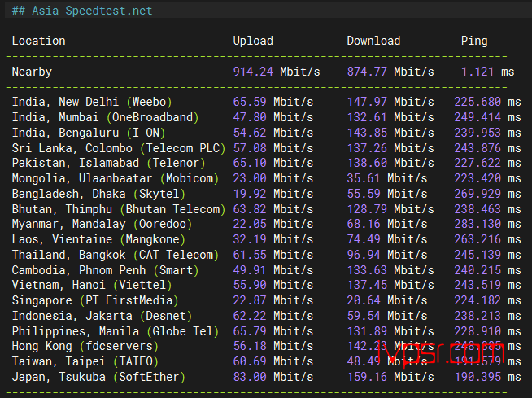Image resolution: width=532 pixels, height=398 pixels.
Task: Select Singapore download 20.64
Action: click(364, 300)
